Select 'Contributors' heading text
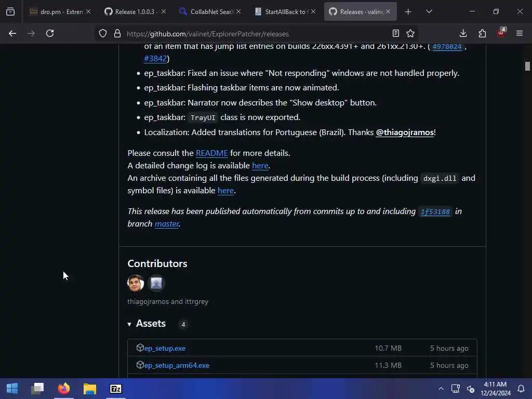The width and height of the screenshot is (532, 399). coord(157,263)
